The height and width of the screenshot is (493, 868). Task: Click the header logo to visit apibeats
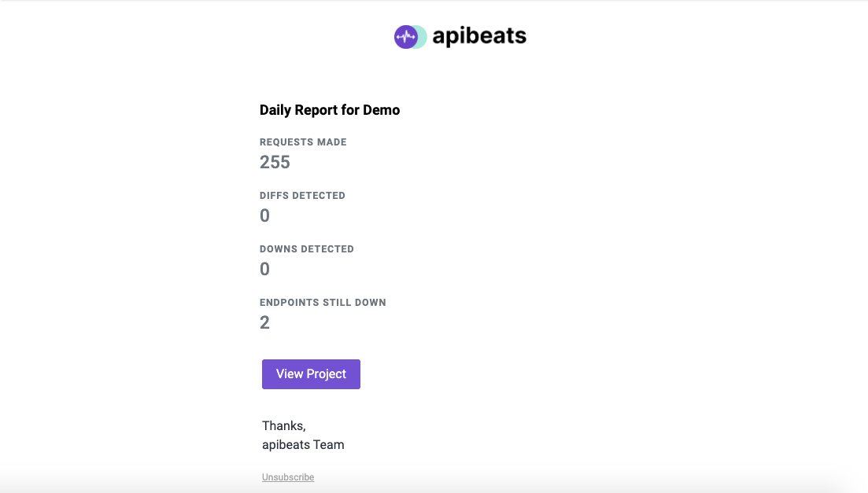pos(459,36)
